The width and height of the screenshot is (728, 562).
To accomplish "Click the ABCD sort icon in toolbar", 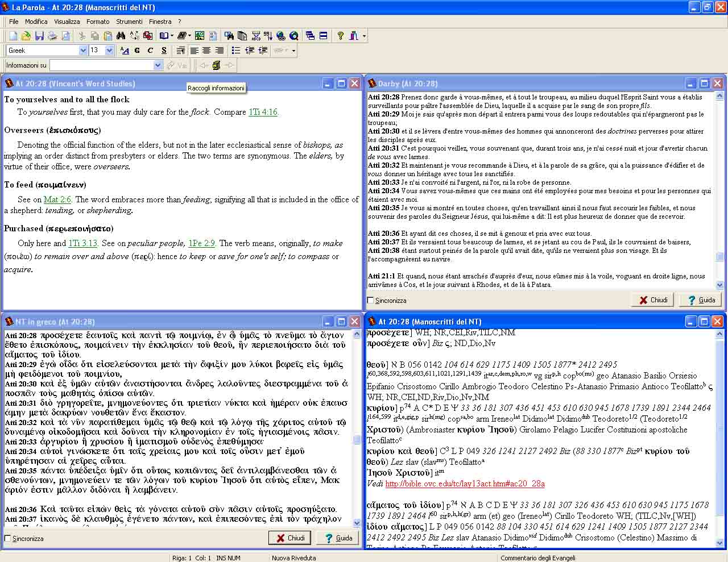I will (256, 36).
